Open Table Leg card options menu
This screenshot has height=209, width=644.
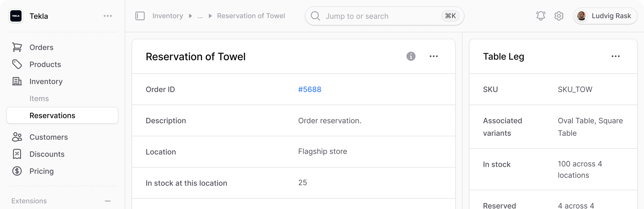615,56
